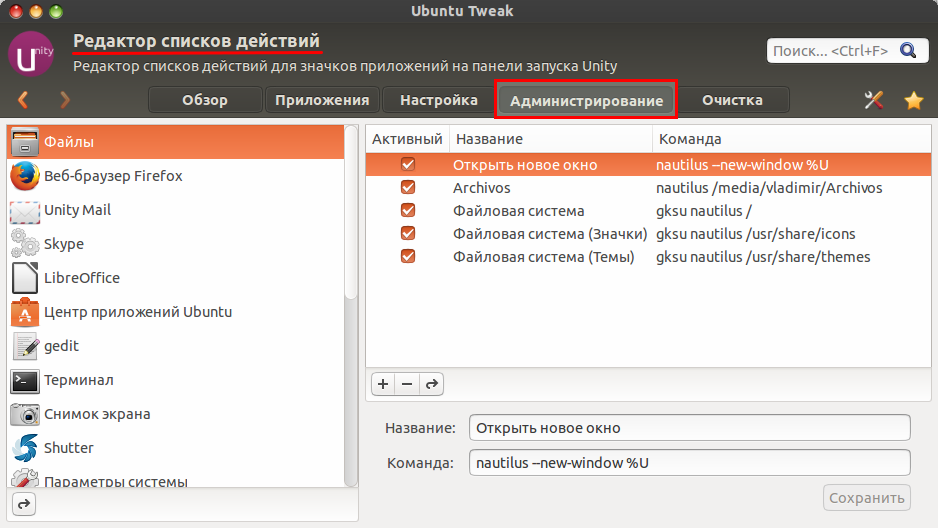This screenshot has height=528, width=938.
Task: Click command 'gksu nautilus /usr/share/themes'
Action: click(763, 257)
